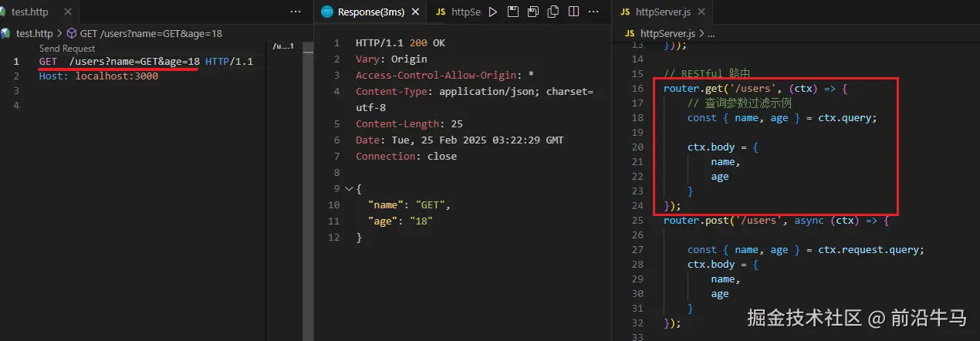
Task: Click the Run triangle icon in response toolbar
Action: click(493, 12)
